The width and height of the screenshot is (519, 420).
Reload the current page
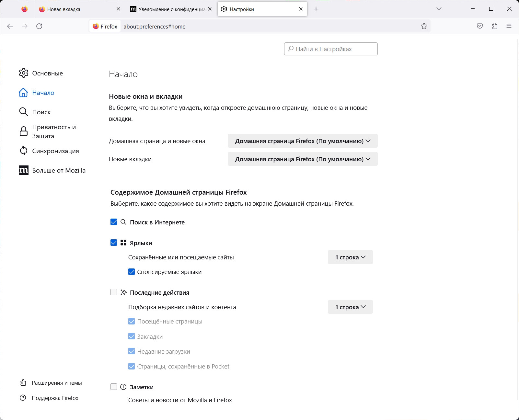click(x=39, y=26)
